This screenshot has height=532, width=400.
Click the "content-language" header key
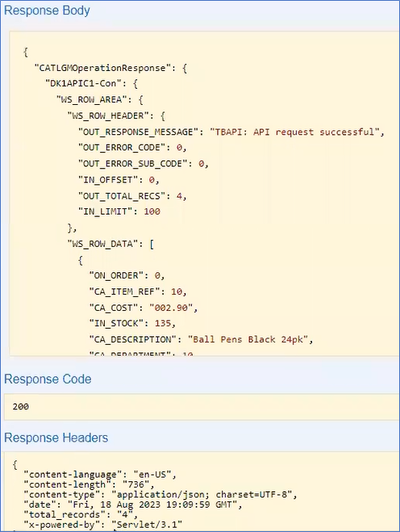tap(73, 475)
